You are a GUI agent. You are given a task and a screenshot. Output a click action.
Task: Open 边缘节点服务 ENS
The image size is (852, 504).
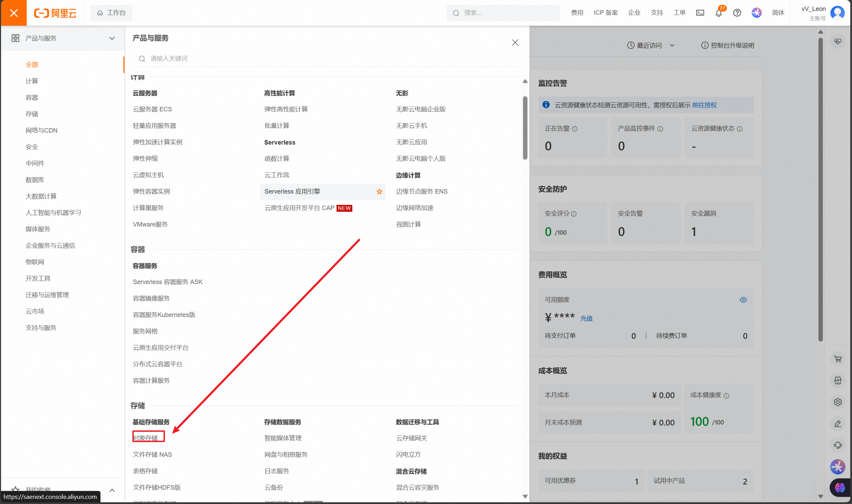tap(422, 191)
